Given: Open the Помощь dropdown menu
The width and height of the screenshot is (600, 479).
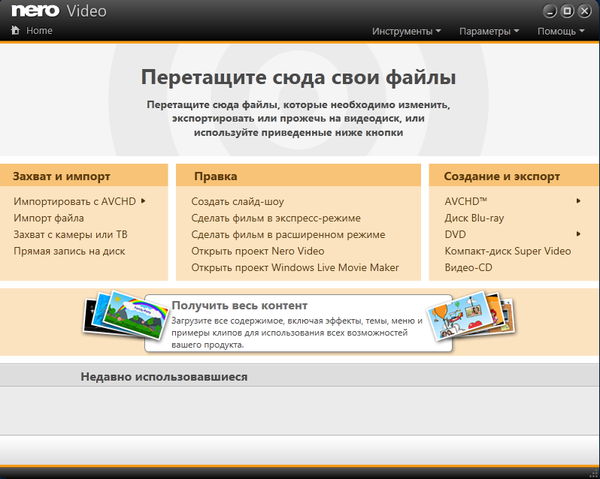Looking at the screenshot, I should click(560, 31).
